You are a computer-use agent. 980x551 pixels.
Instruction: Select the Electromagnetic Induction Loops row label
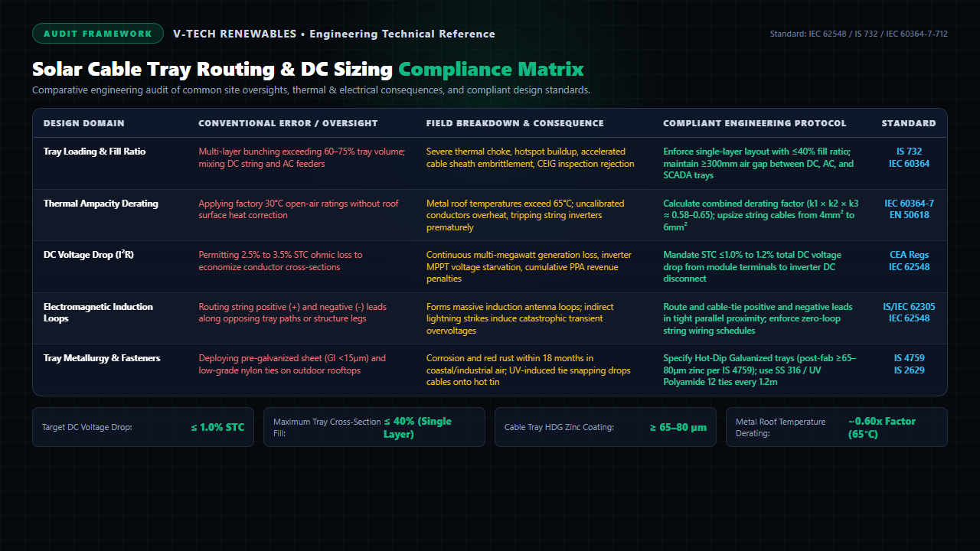click(x=98, y=312)
